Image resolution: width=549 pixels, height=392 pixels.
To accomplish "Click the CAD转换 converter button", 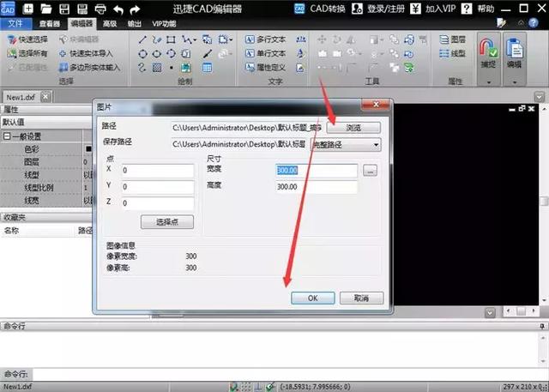I will click(320, 9).
